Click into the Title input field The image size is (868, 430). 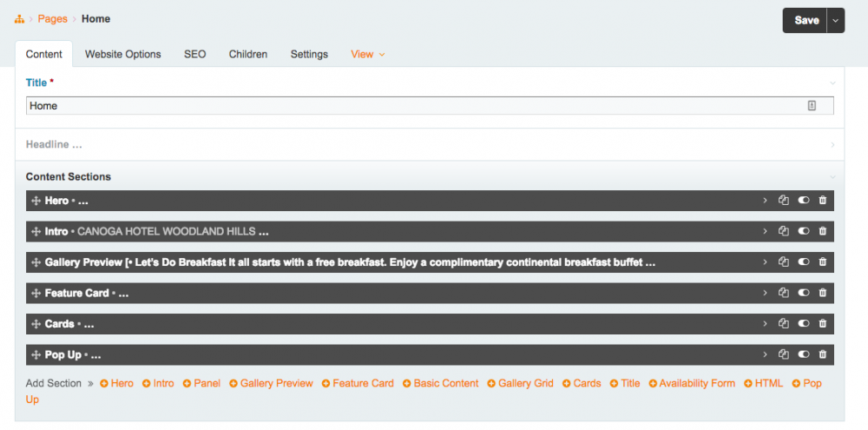417,106
